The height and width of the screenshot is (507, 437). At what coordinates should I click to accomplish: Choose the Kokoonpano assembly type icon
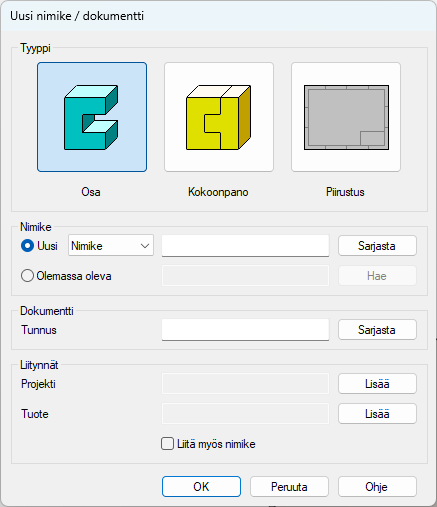click(219, 117)
